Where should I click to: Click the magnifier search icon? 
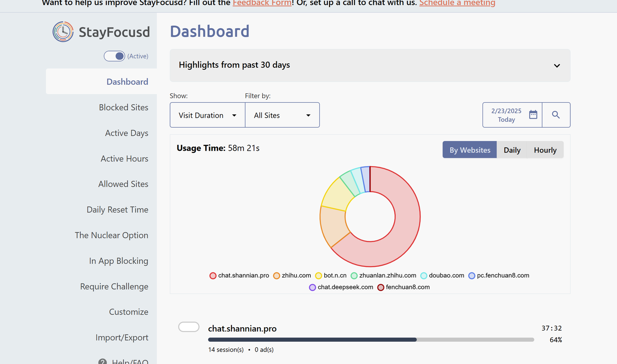tap(556, 115)
